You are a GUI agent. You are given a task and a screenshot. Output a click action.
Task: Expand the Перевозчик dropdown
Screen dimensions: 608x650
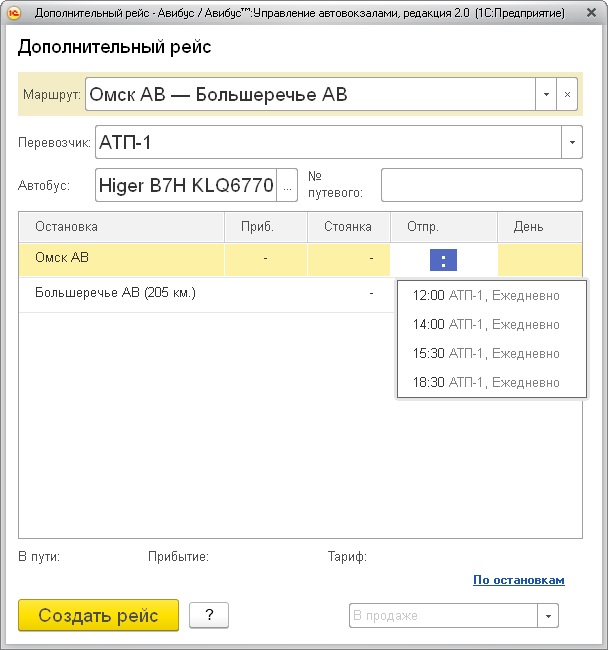coord(571,143)
